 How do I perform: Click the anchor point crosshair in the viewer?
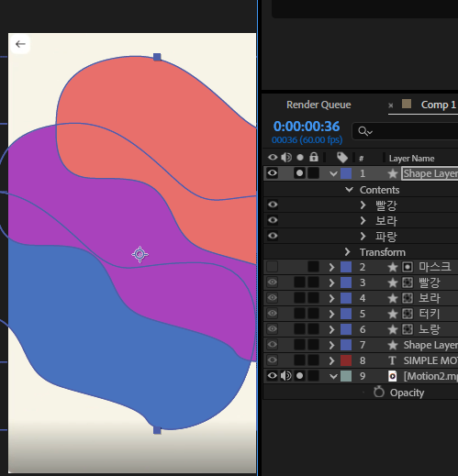[140, 254]
